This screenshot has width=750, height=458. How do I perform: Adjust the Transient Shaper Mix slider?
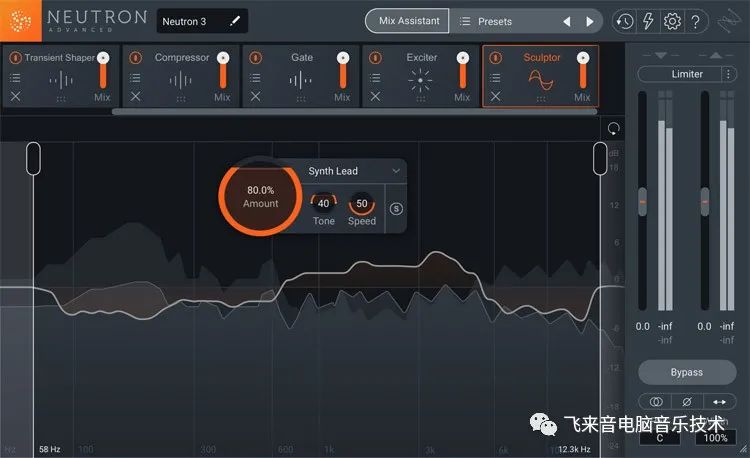pyautogui.click(x=103, y=70)
